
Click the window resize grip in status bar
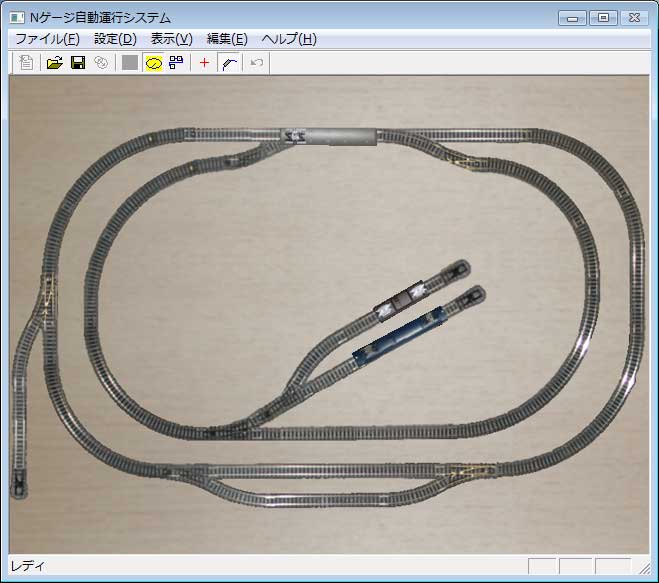[644, 568]
